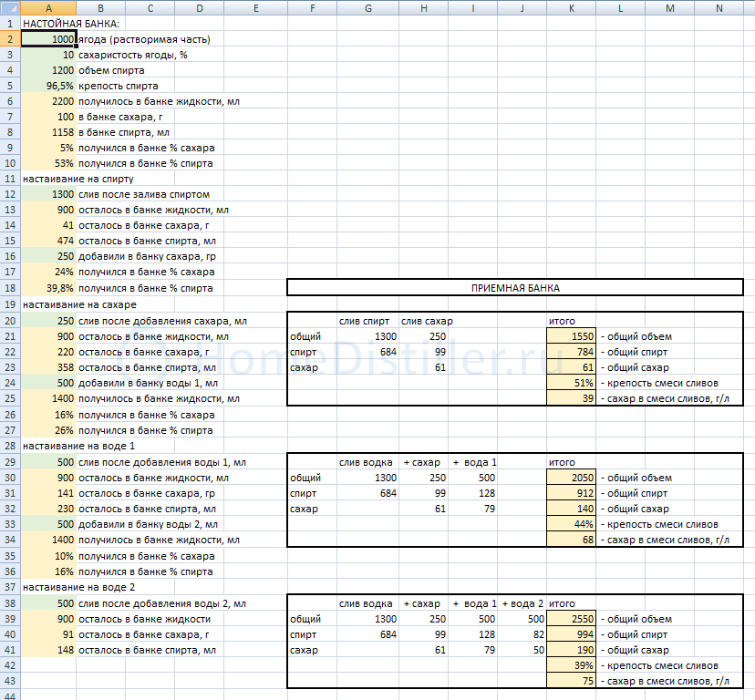Click the 44% mixture strength cell
Image resolution: width=755 pixels, height=700 pixels.
coord(571,525)
